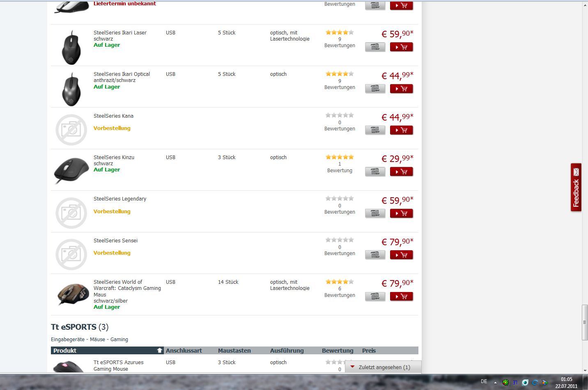Open SteelSeries Sensei product link
The height and width of the screenshot is (390, 588).
115,241
